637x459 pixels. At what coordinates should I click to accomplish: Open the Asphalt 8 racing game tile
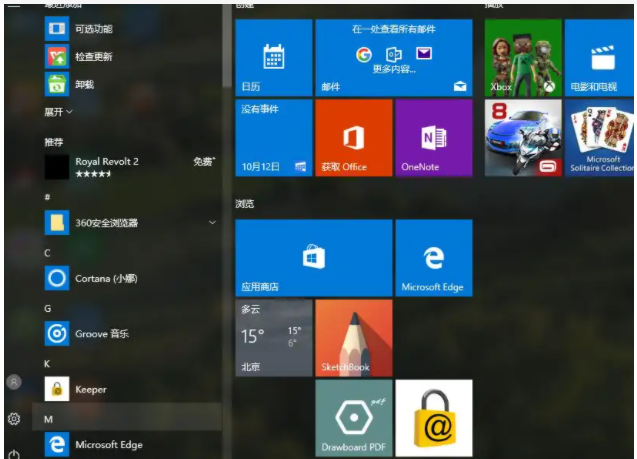(x=523, y=138)
